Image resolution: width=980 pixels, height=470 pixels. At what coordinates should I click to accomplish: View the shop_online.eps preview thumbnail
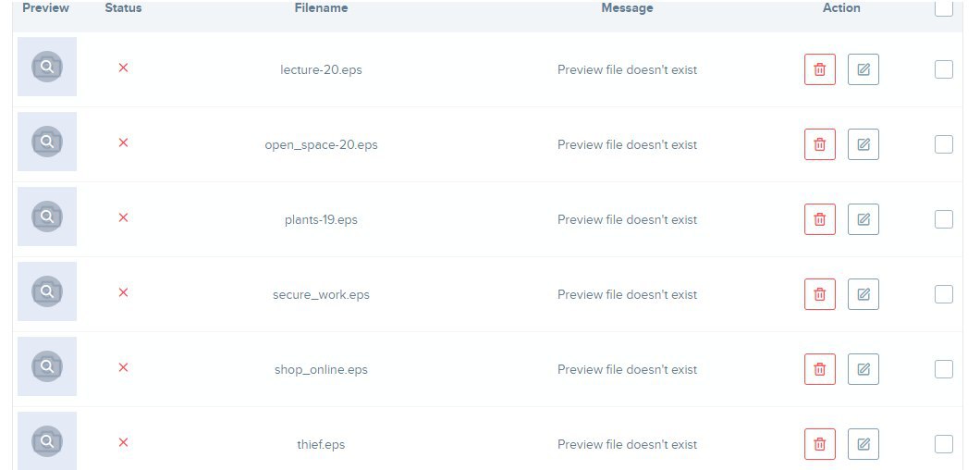pyautogui.click(x=47, y=366)
